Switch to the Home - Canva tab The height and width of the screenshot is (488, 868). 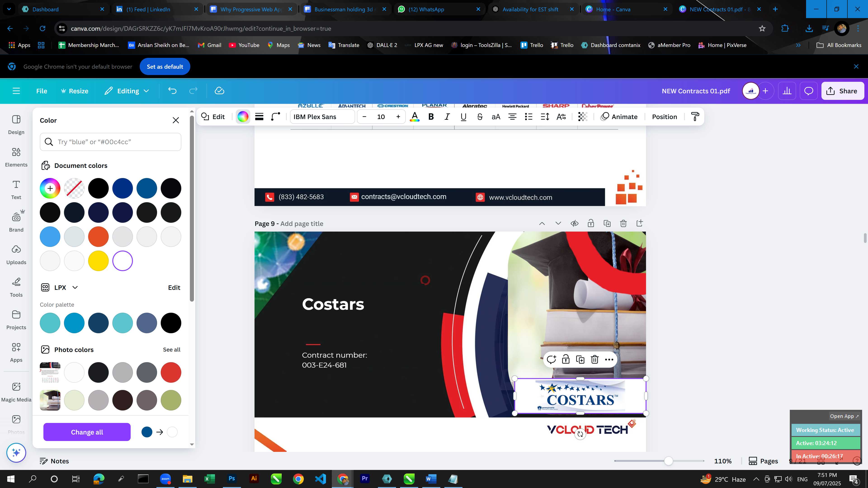coord(627,9)
